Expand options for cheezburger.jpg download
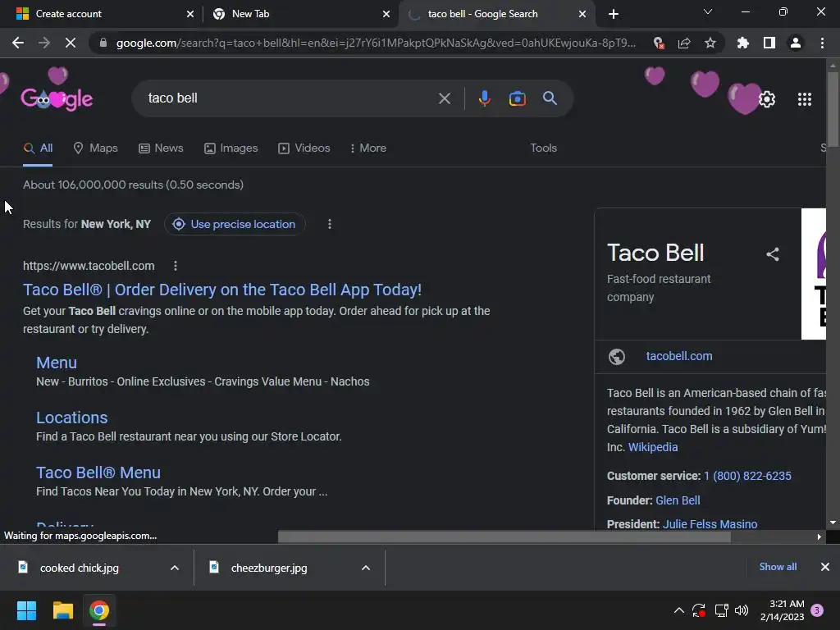Viewport: 840px width, 630px height. point(366,568)
